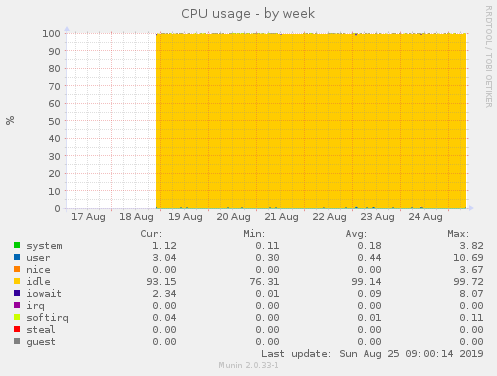Click the purple irq legend swatch
This screenshot has width=497, height=376.
[x=17, y=305]
